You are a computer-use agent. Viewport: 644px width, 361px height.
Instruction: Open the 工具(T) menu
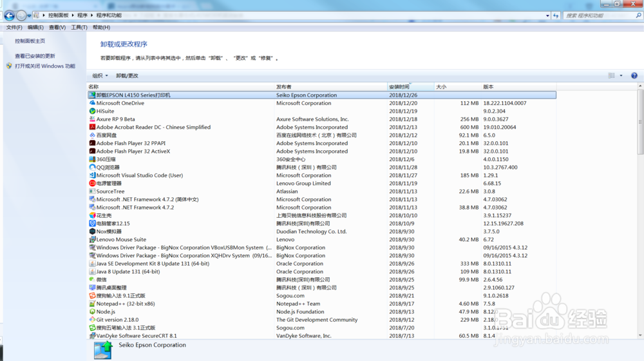79,28
